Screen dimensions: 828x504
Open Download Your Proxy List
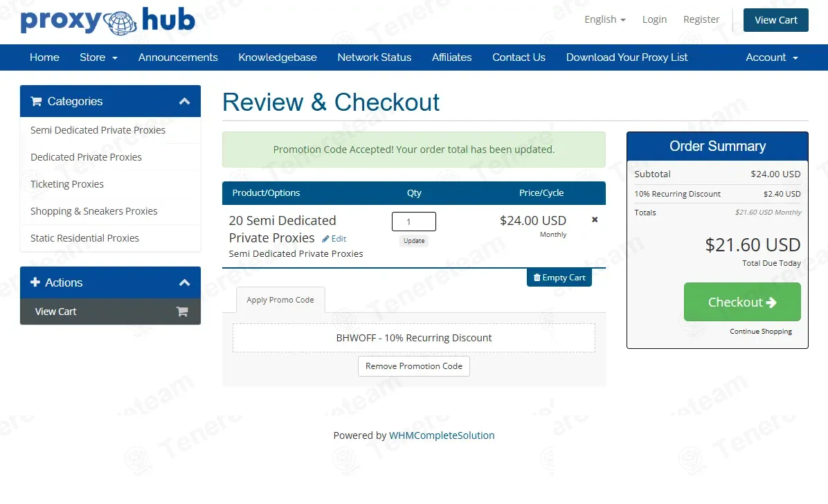[627, 57]
